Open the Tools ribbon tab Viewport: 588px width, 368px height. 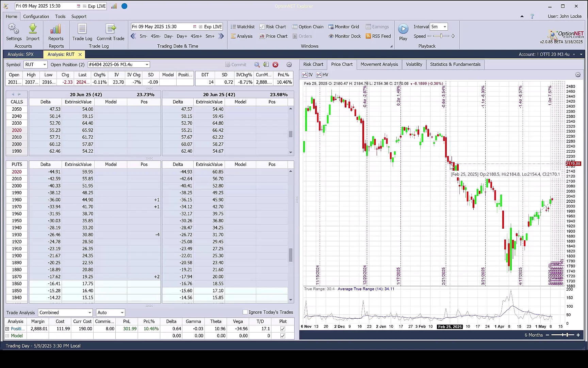[60, 16]
